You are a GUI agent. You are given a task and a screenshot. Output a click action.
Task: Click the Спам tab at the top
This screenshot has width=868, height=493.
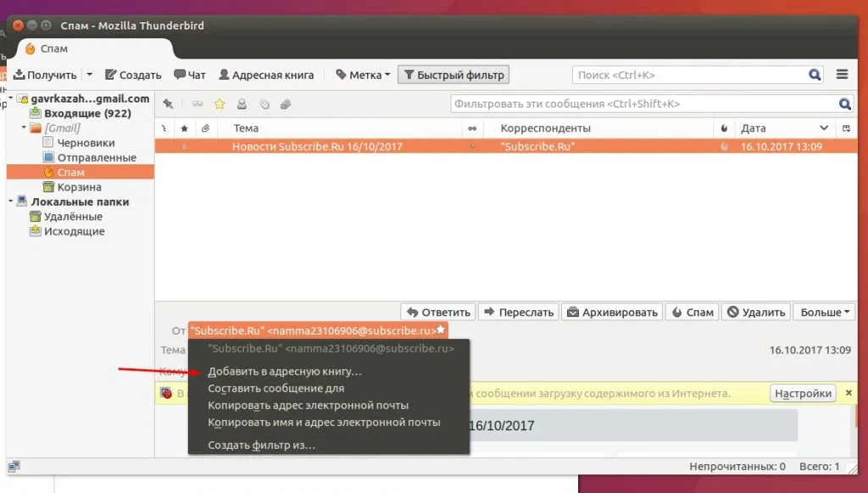point(95,48)
